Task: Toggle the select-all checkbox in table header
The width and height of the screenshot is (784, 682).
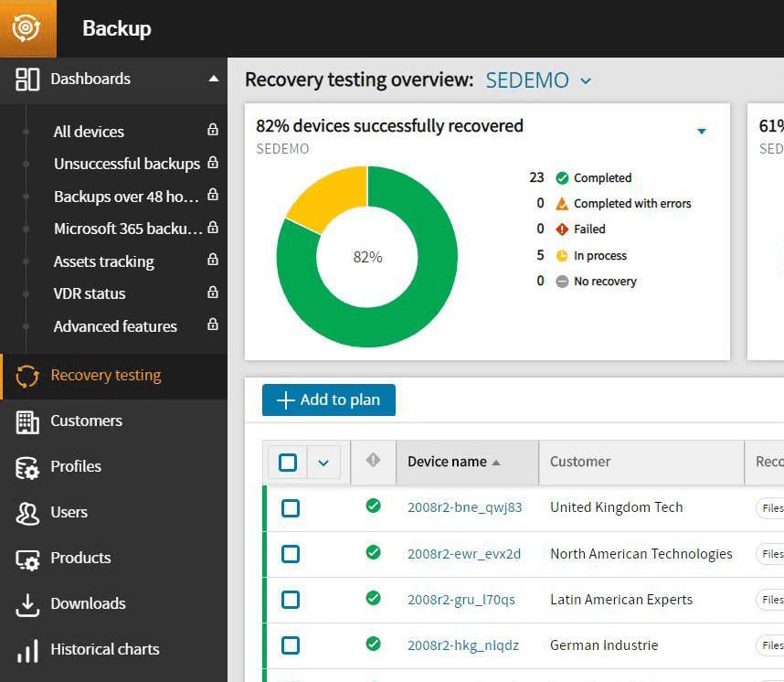Action: [x=288, y=463]
